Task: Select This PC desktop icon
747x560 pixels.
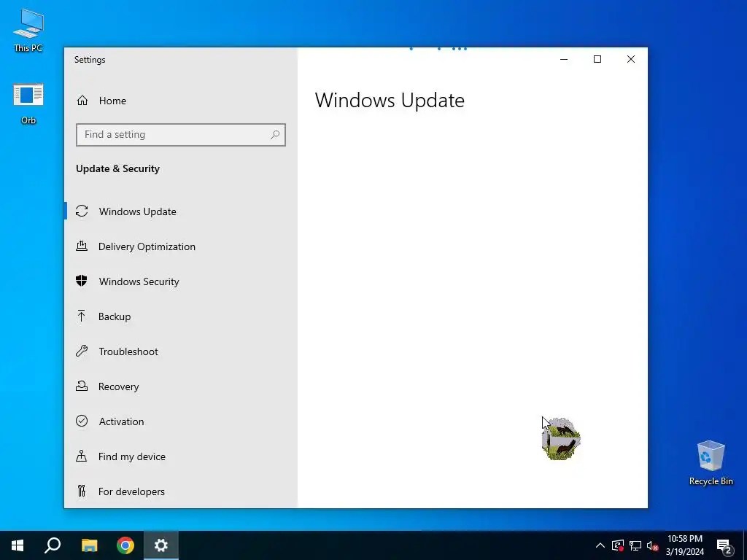Action: (x=28, y=31)
